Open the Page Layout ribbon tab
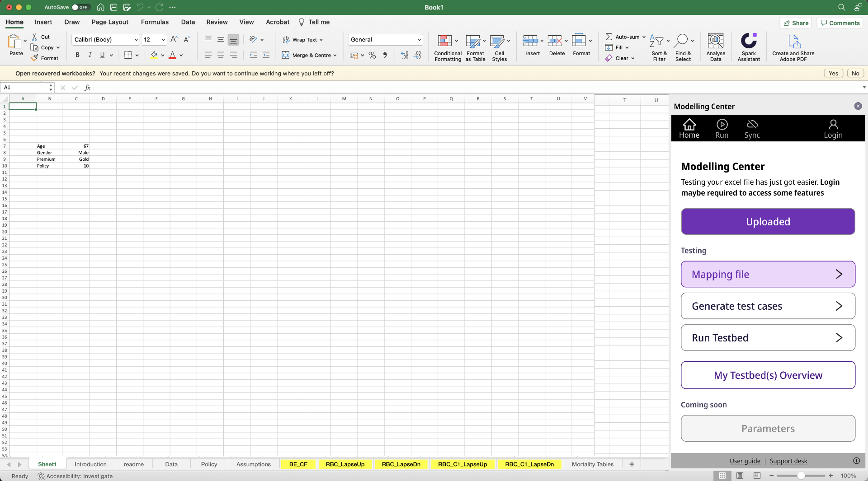 [110, 22]
